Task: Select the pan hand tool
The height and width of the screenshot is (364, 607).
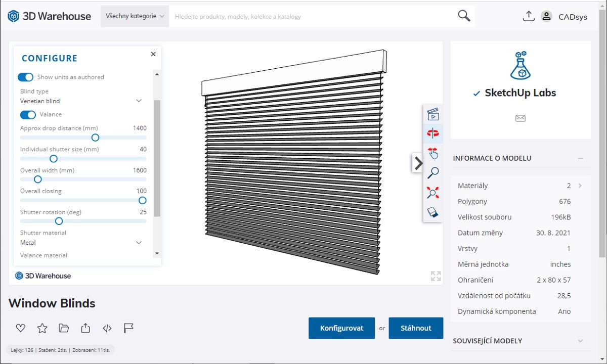Action: [432, 153]
